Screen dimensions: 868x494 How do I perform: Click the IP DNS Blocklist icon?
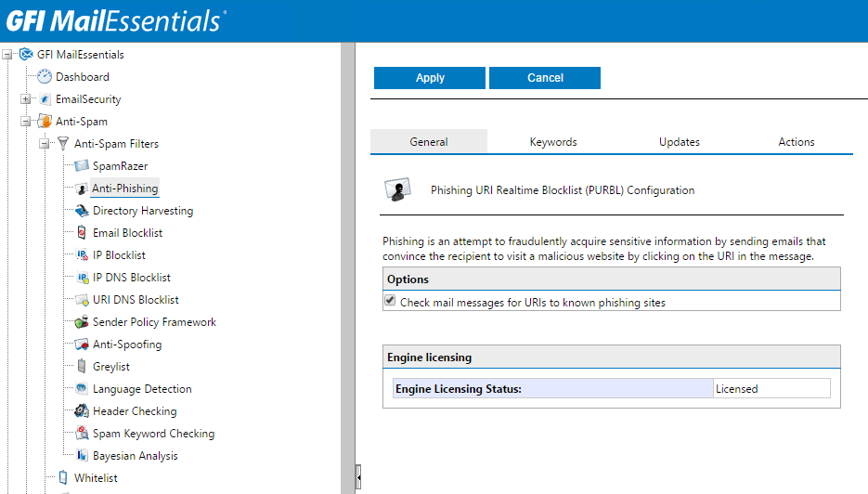click(x=83, y=278)
